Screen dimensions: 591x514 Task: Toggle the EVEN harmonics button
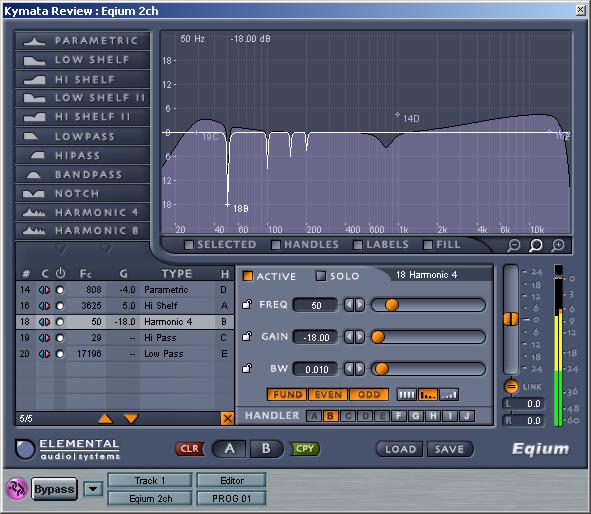(328, 395)
